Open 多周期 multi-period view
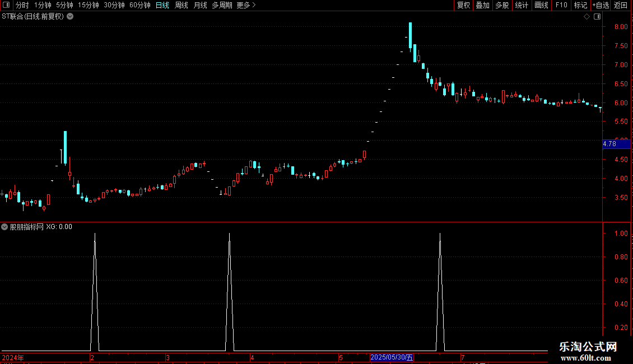 click(222, 5)
